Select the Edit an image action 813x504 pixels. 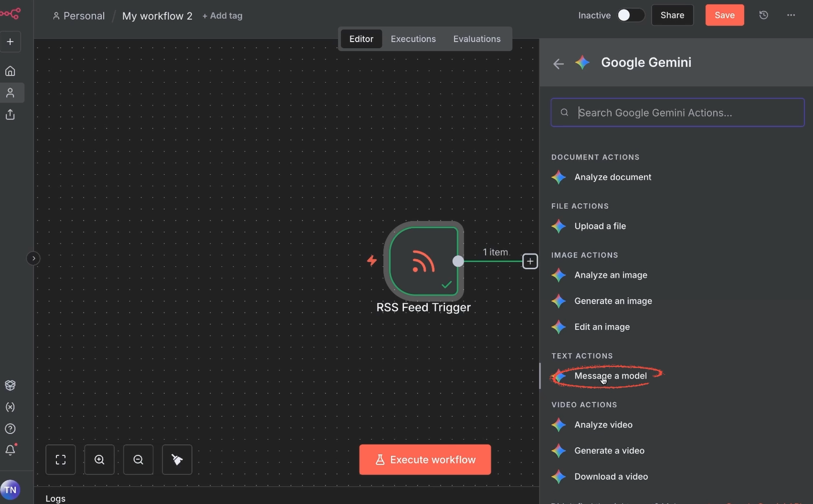602,327
